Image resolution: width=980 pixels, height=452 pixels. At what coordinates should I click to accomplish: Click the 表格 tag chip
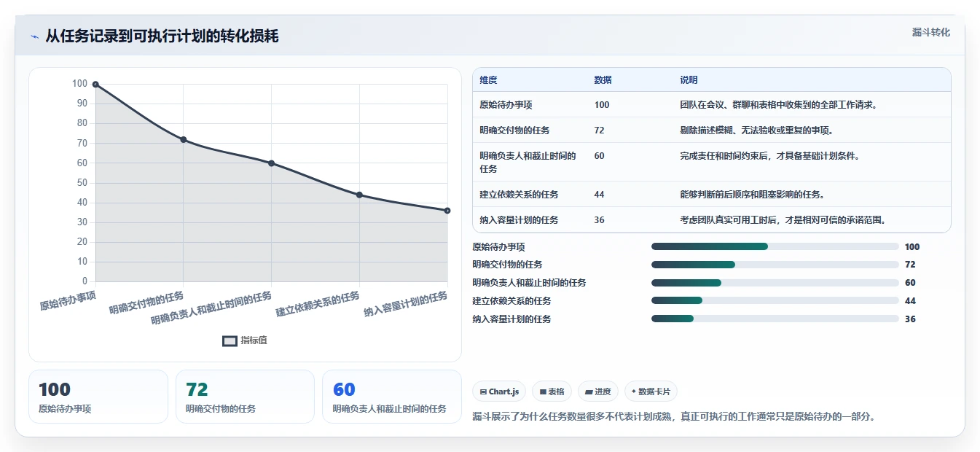pos(552,391)
